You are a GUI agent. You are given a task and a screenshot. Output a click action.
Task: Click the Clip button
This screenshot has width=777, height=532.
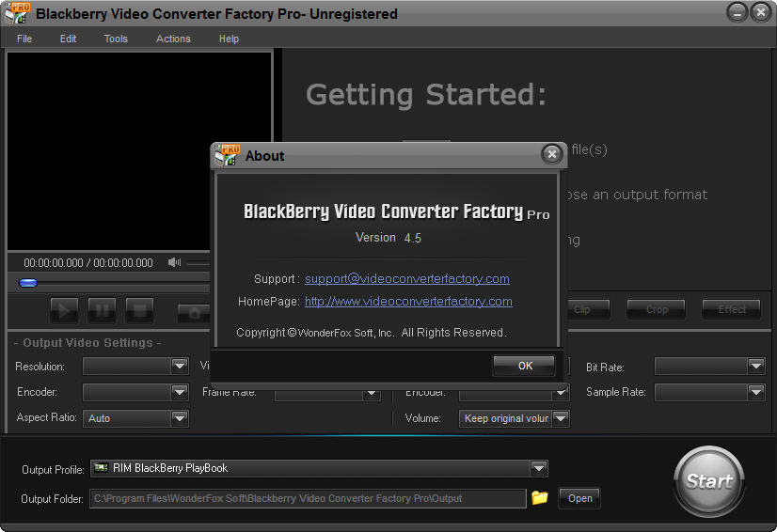click(x=589, y=309)
